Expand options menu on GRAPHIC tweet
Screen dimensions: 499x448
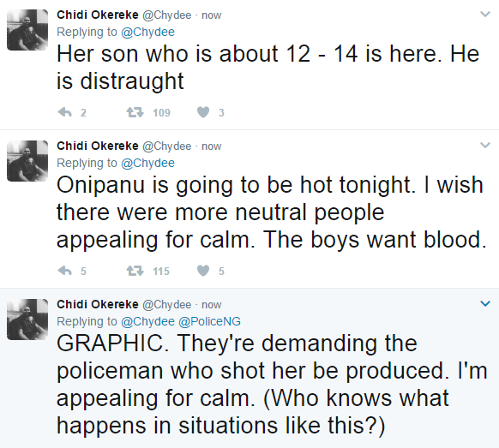485,303
